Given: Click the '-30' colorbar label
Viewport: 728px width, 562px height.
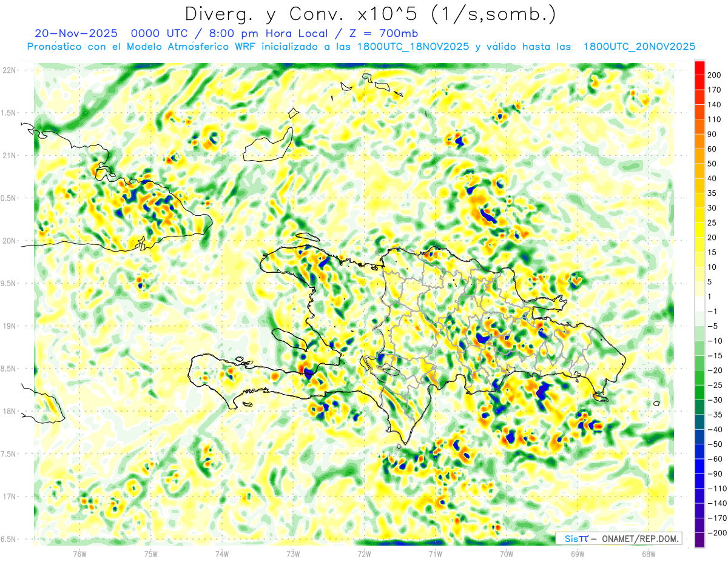Looking at the screenshot, I should 714,400.
